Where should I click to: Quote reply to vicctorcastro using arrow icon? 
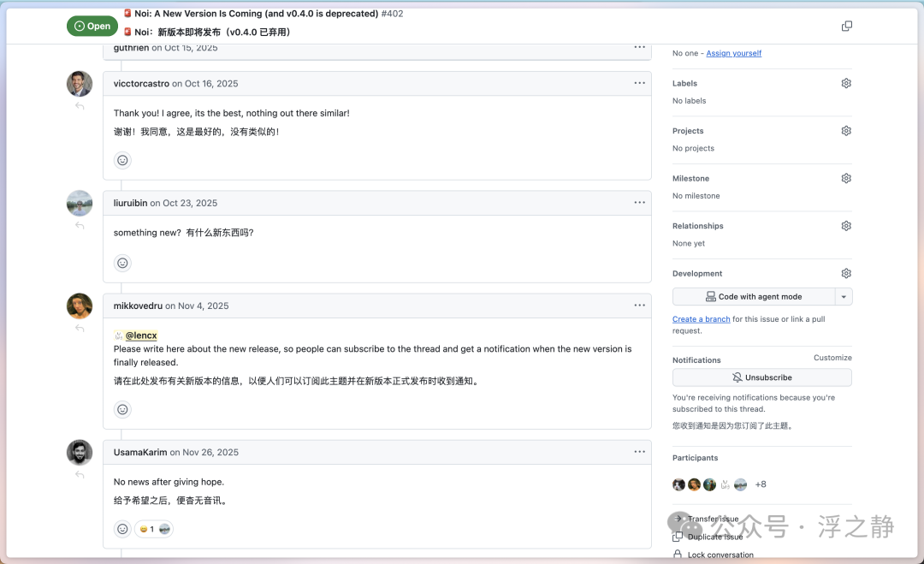(x=80, y=106)
